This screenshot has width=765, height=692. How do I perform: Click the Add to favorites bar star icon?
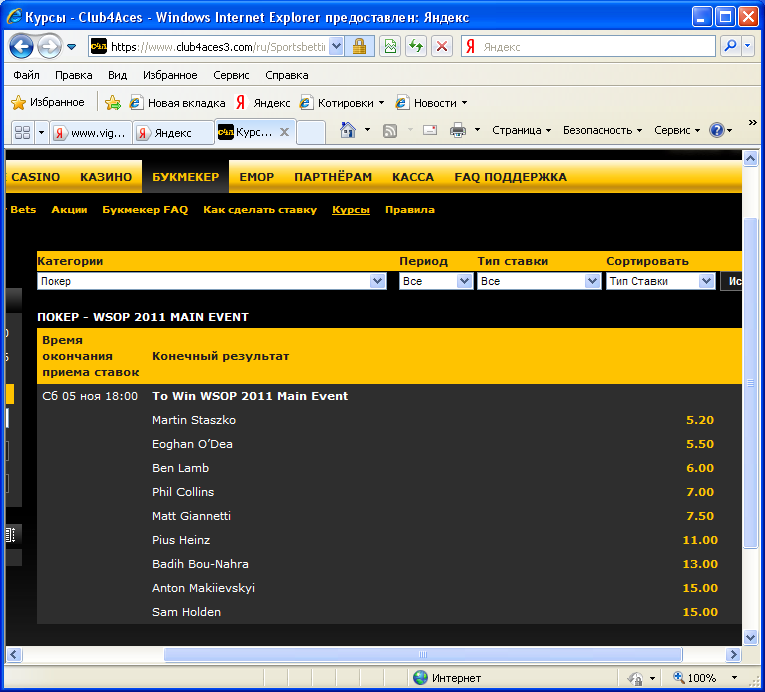point(113,102)
